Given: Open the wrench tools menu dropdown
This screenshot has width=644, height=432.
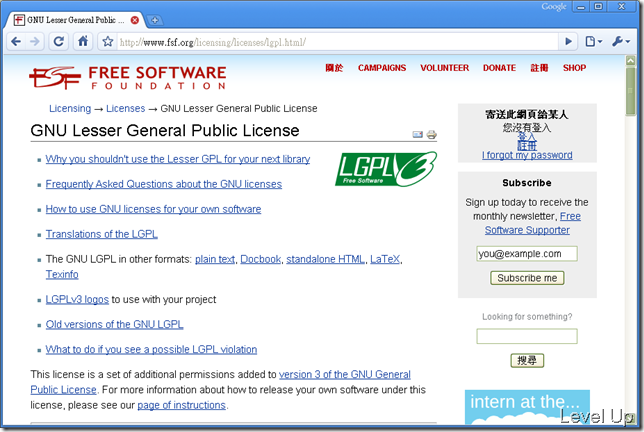Looking at the screenshot, I should 621,41.
